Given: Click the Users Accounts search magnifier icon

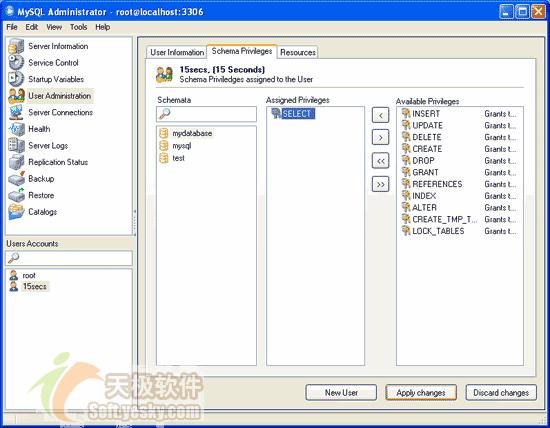Looking at the screenshot, I should click(14, 258).
